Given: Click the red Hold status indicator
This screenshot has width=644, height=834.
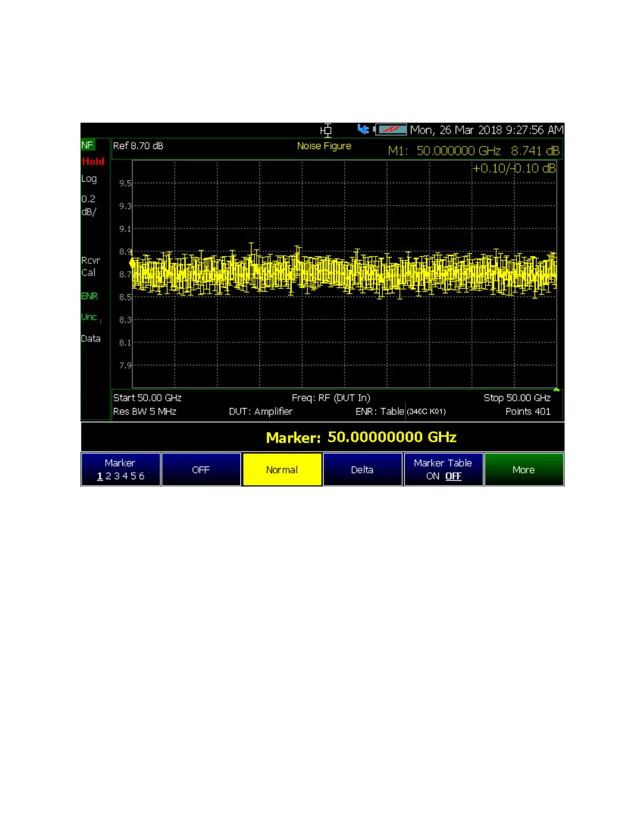Looking at the screenshot, I should point(93,162).
